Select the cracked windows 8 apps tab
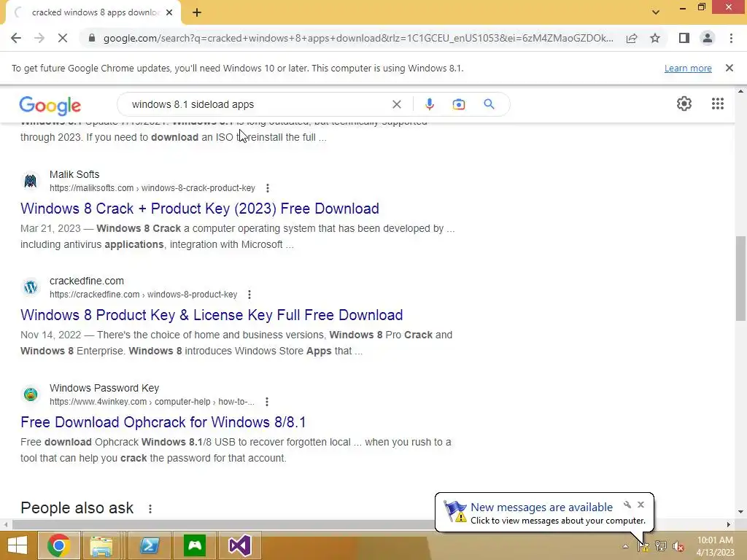Image resolution: width=747 pixels, height=560 pixels. (94, 13)
